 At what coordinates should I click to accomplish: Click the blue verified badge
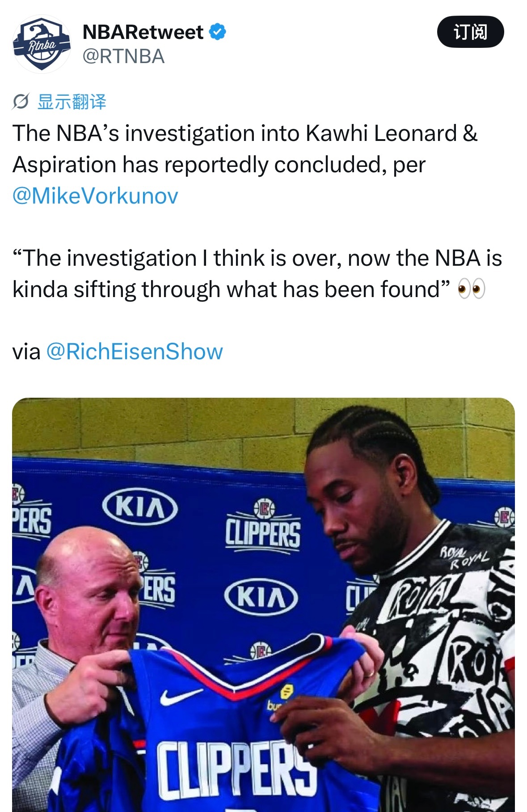coord(218,32)
